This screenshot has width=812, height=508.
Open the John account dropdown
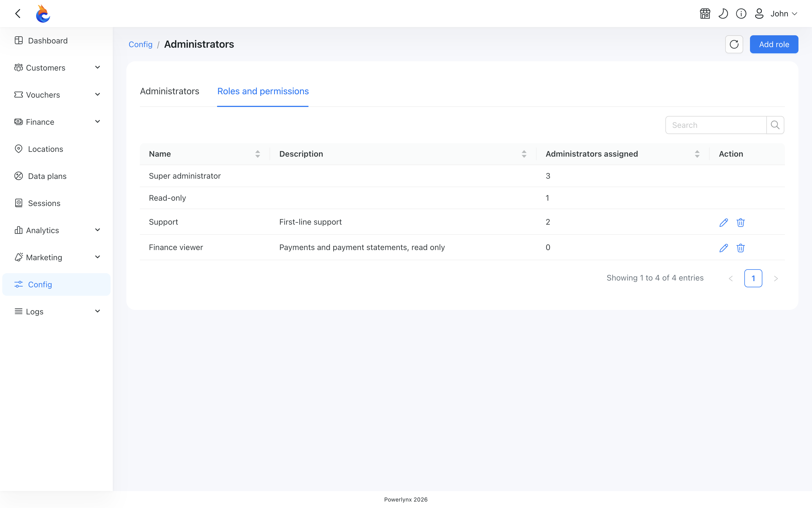(784, 14)
